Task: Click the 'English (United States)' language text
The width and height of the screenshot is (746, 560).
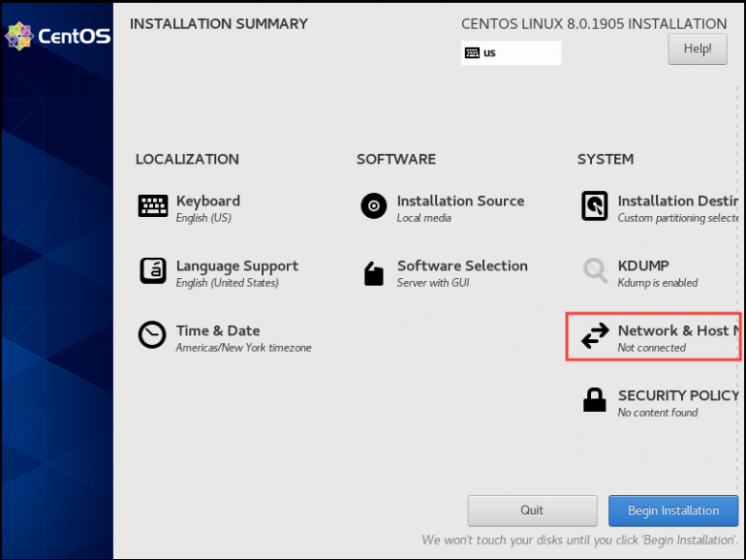Action: (227, 283)
